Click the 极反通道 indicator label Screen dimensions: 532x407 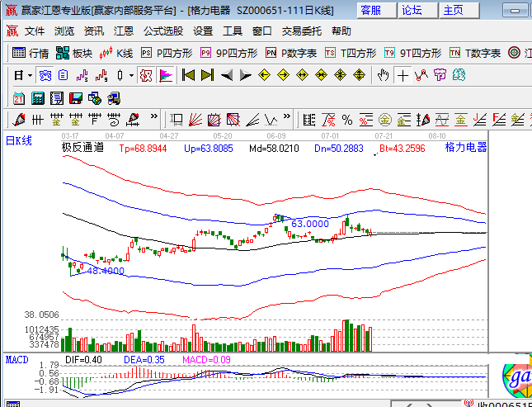coord(82,148)
